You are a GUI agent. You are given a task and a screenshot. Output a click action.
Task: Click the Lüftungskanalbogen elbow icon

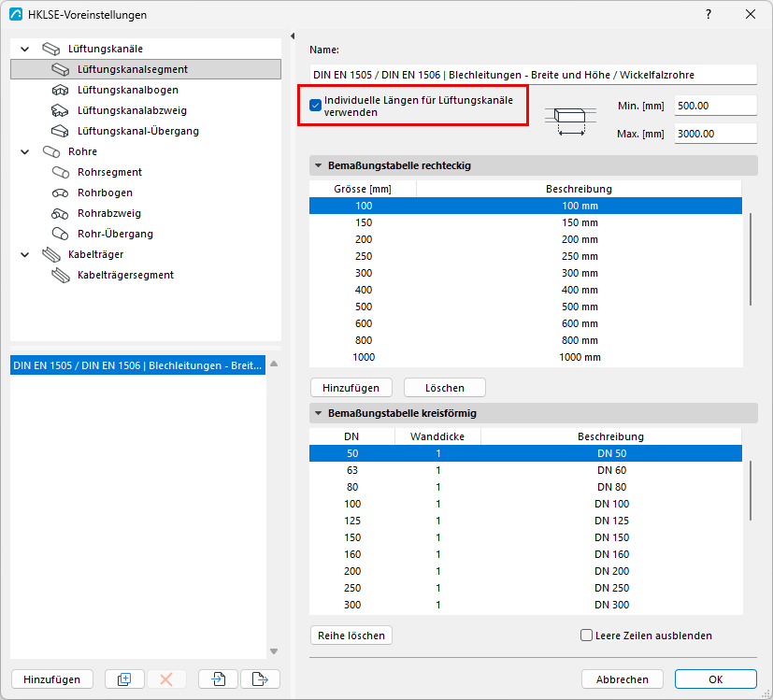click(60, 91)
